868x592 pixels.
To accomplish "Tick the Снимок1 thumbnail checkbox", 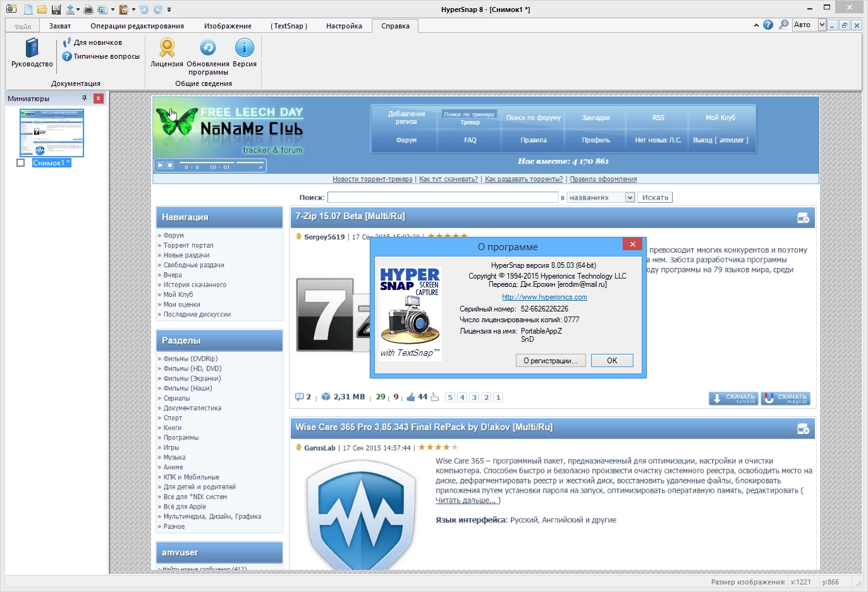I will 20,163.
